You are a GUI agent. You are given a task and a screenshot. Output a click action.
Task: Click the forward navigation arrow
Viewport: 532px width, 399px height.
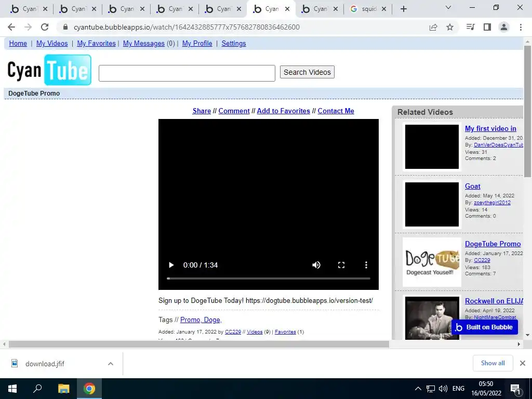click(x=28, y=27)
